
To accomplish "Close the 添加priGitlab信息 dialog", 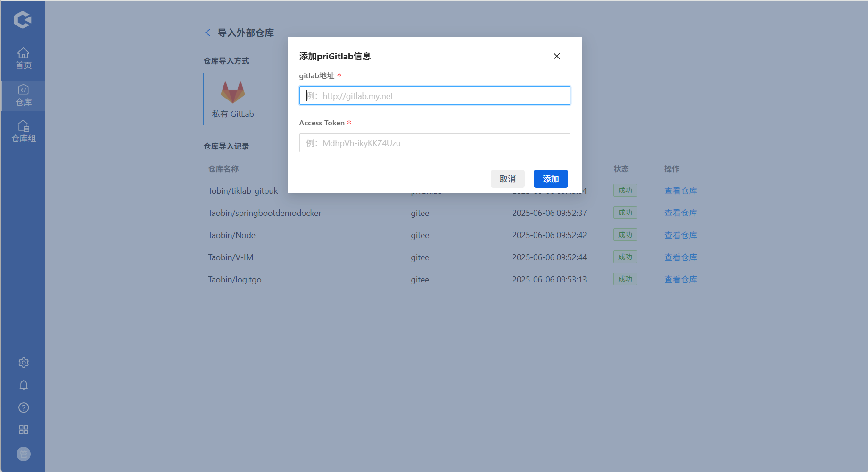I will (x=556, y=56).
